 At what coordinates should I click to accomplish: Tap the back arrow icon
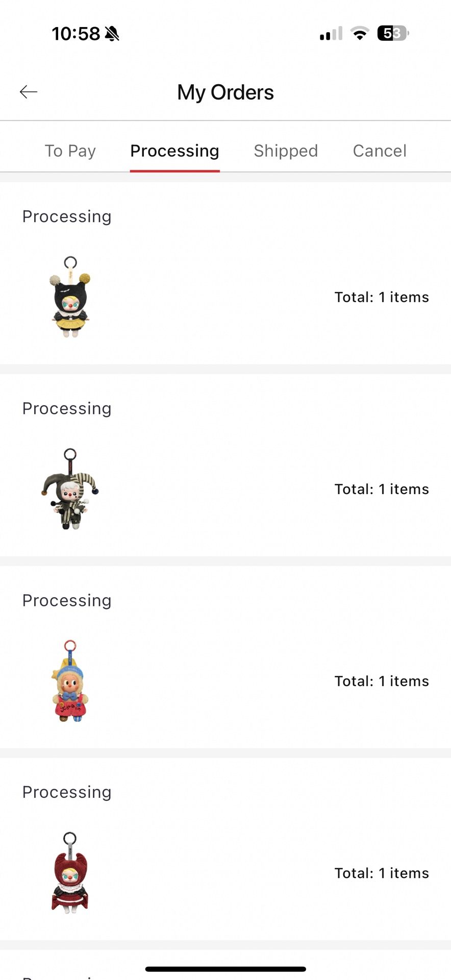coord(29,92)
